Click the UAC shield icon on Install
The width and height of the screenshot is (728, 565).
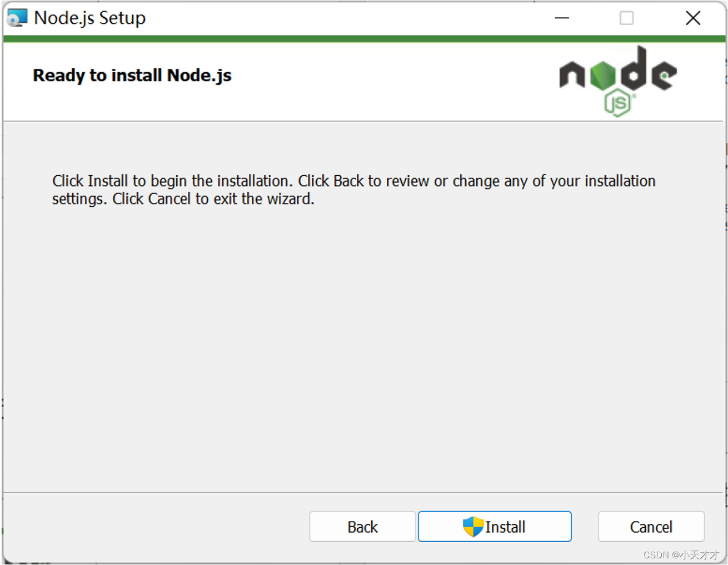[473, 527]
